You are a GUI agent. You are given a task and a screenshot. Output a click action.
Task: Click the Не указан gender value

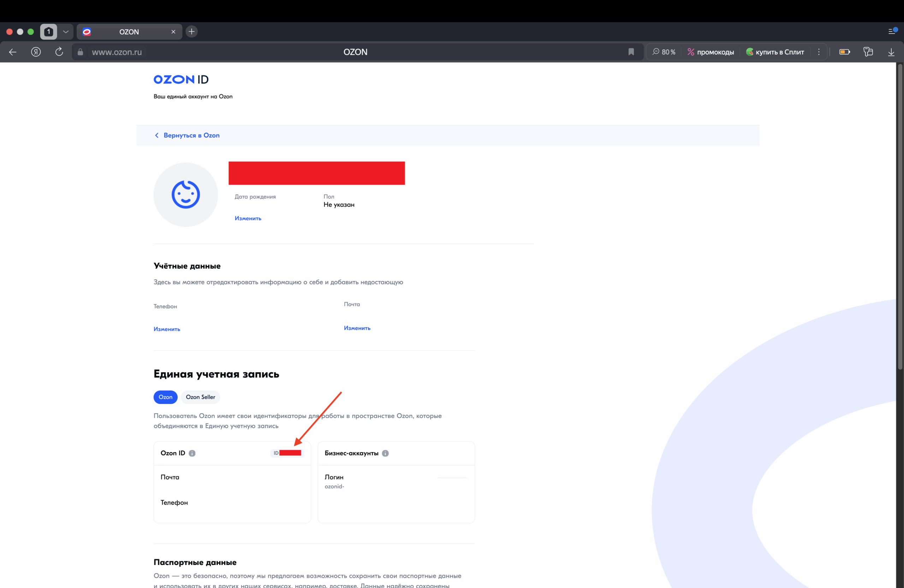[339, 205]
